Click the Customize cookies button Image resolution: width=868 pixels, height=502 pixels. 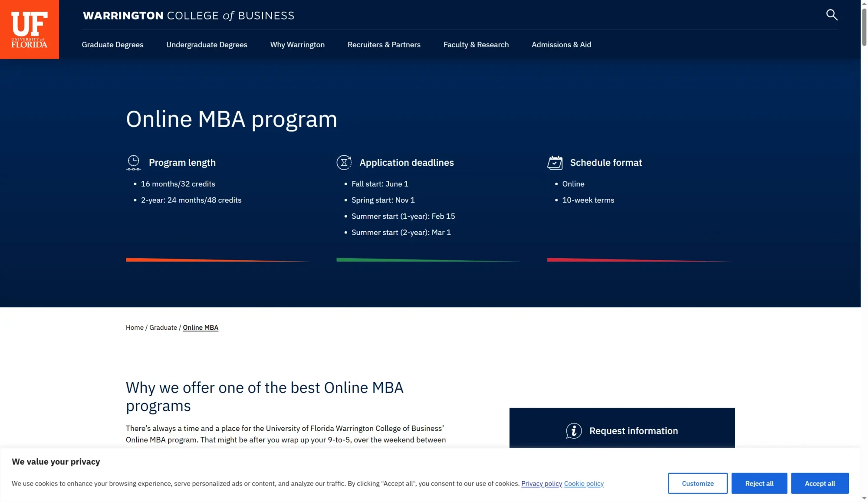pos(697,483)
